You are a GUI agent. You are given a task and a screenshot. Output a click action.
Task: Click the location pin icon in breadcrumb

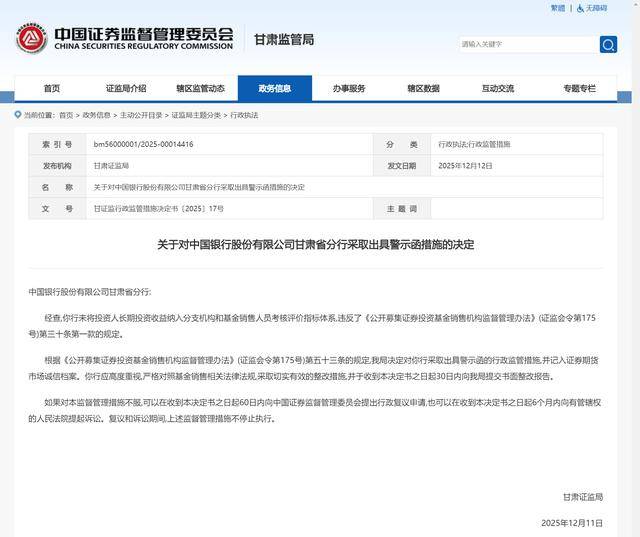click(18, 115)
